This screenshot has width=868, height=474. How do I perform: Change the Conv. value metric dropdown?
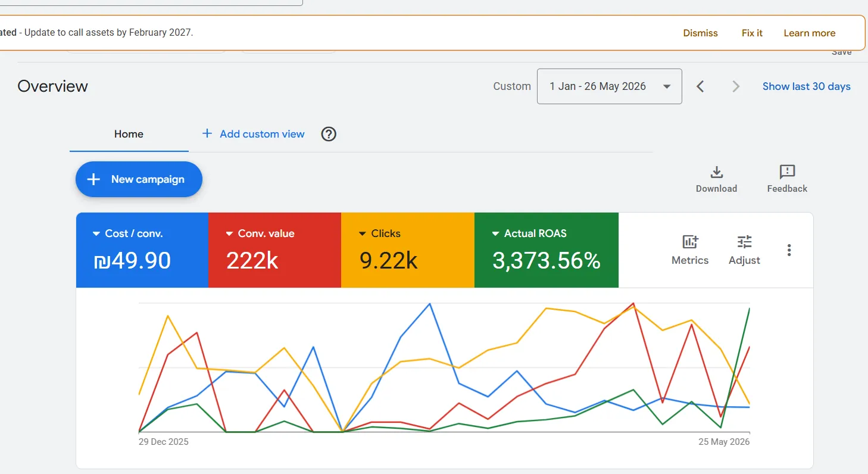click(260, 233)
